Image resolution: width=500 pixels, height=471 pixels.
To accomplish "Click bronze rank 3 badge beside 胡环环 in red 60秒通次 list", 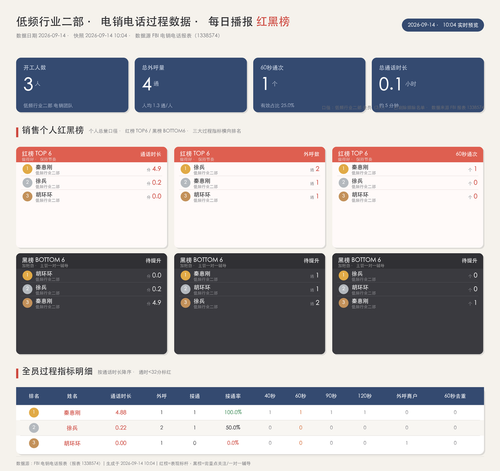I will (x=343, y=196).
